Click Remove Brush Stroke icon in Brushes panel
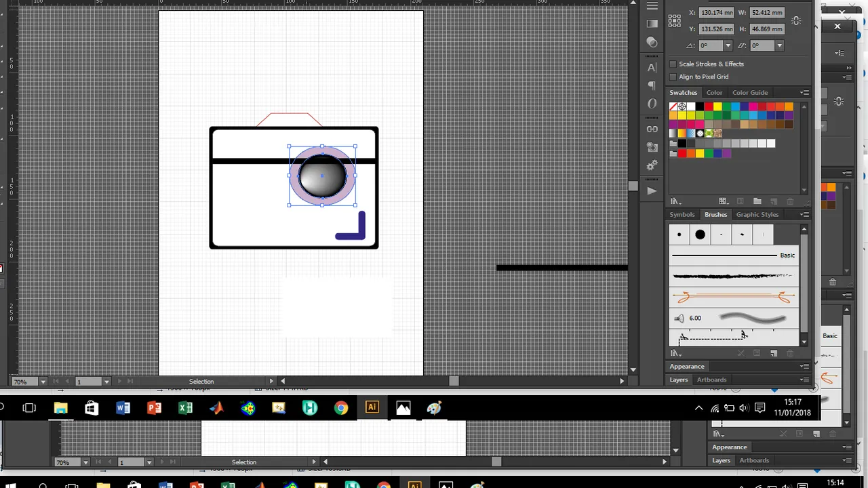 pyautogui.click(x=741, y=353)
